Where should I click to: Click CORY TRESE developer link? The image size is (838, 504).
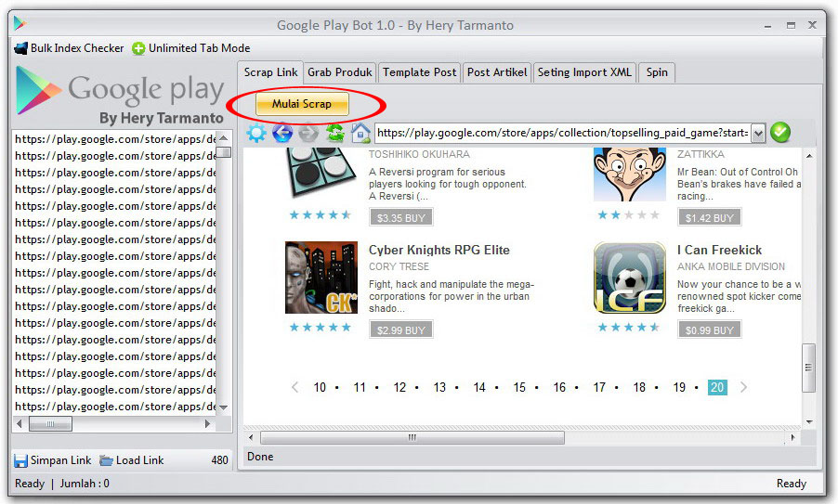tap(399, 266)
